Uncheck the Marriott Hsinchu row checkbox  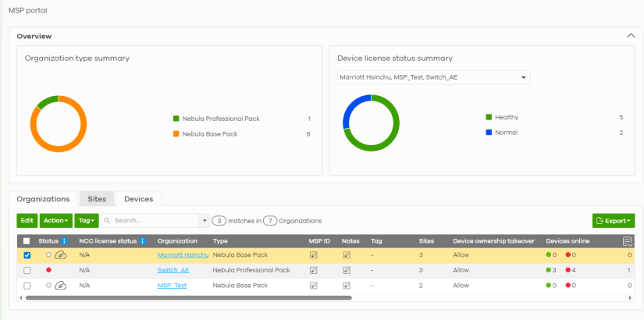27,255
